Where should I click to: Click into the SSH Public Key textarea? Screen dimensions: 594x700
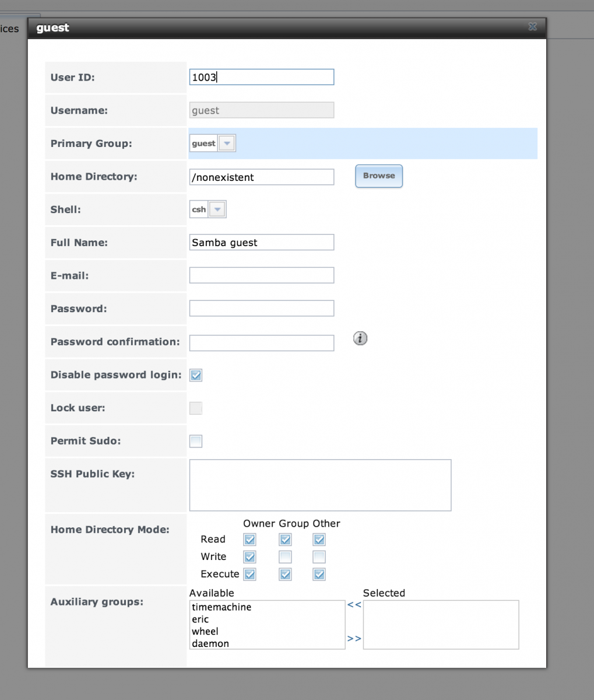pos(320,485)
